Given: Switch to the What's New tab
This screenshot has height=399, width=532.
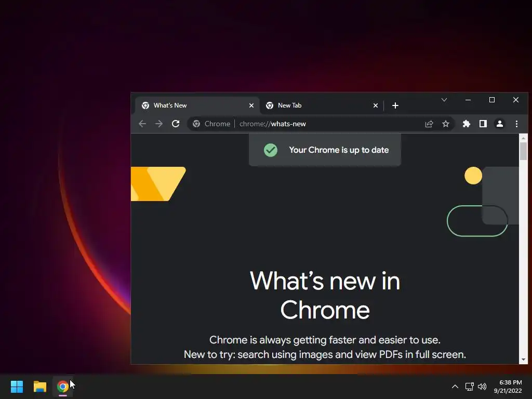Looking at the screenshot, I should pos(197,105).
